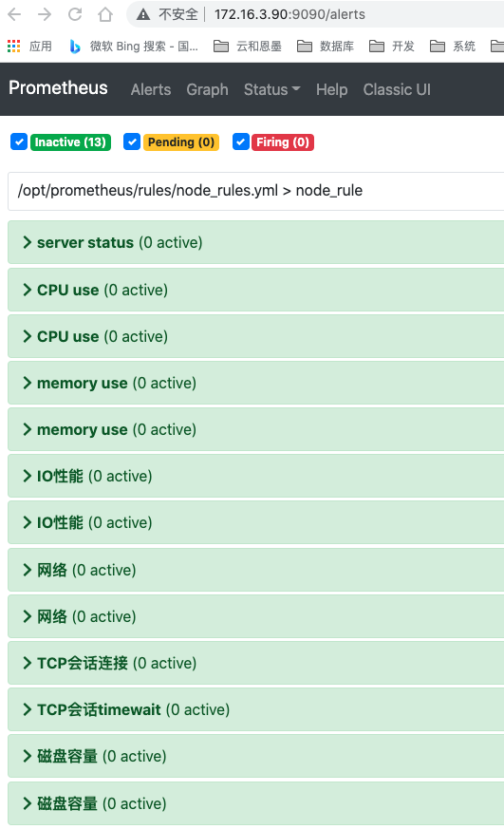Click the browser back arrow icon
The width and height of the screenshot is (504, 829).
pyautogui.click(x=14, y=14)
